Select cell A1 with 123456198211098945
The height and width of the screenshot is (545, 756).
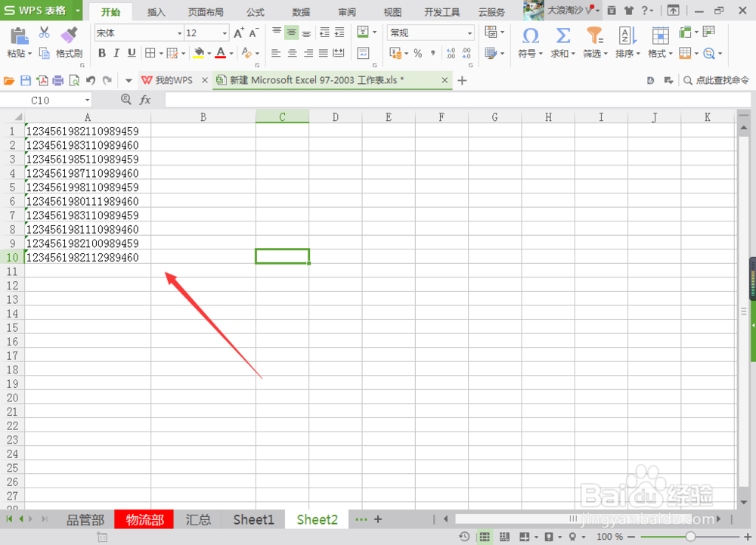pos(88,131)
